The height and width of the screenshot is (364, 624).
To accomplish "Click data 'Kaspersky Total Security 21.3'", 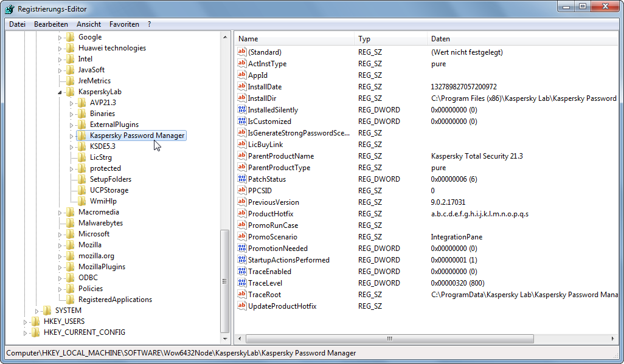I will coord(477,156).
